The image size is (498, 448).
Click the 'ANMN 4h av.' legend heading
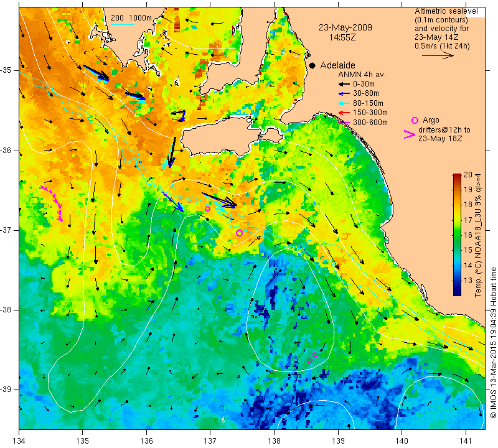(x=362, y=75)
